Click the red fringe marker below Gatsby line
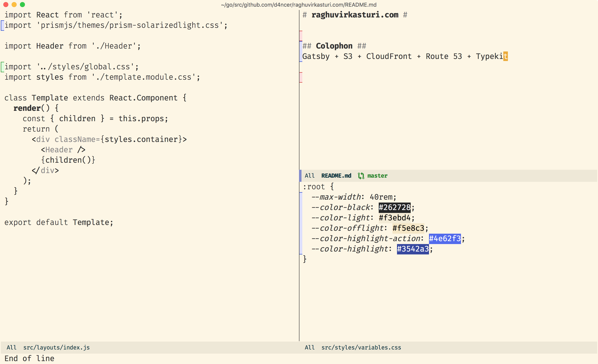The width and height of the screenshot is (598, 364). 301,77
